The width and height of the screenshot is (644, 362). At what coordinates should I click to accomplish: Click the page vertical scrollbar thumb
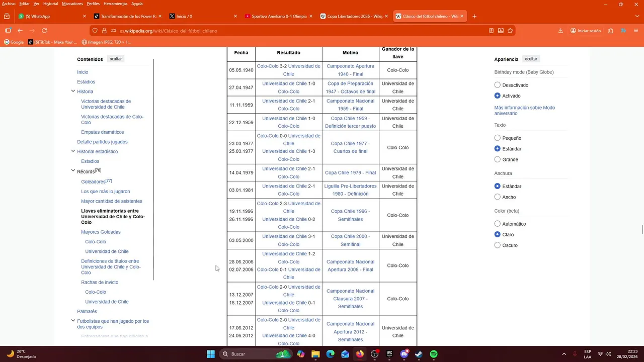click(642, 230)
